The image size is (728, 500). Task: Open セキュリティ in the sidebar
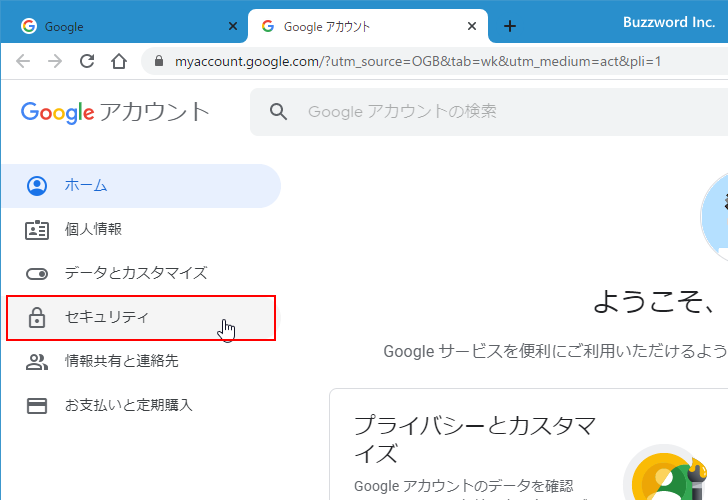[141, 318]
